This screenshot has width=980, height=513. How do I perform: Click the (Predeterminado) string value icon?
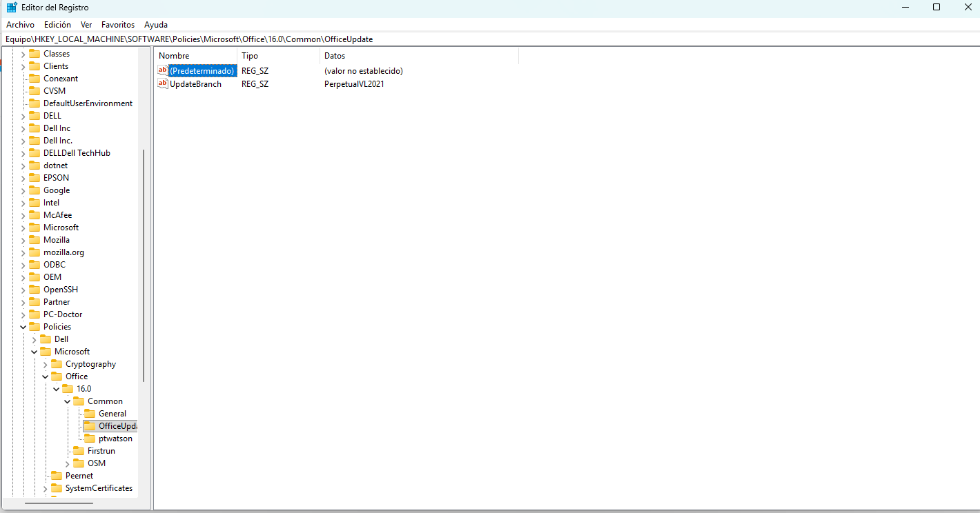(163, 70)
